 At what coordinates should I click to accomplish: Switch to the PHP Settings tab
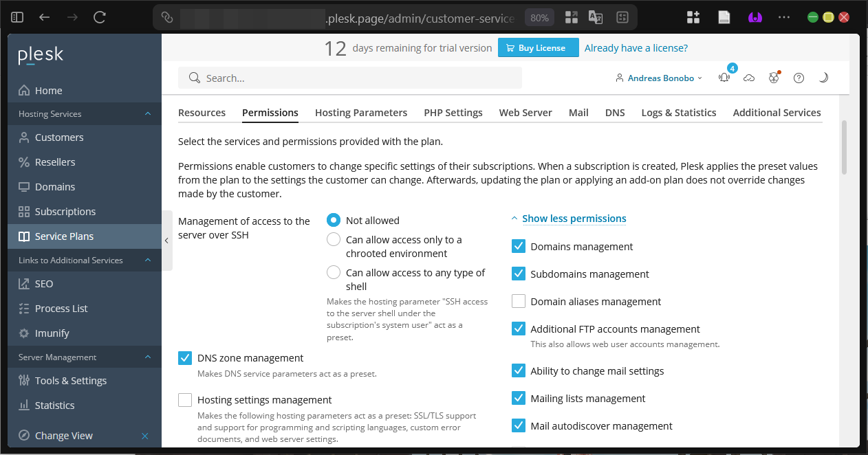pyautogui.click(x=453, y=113)
